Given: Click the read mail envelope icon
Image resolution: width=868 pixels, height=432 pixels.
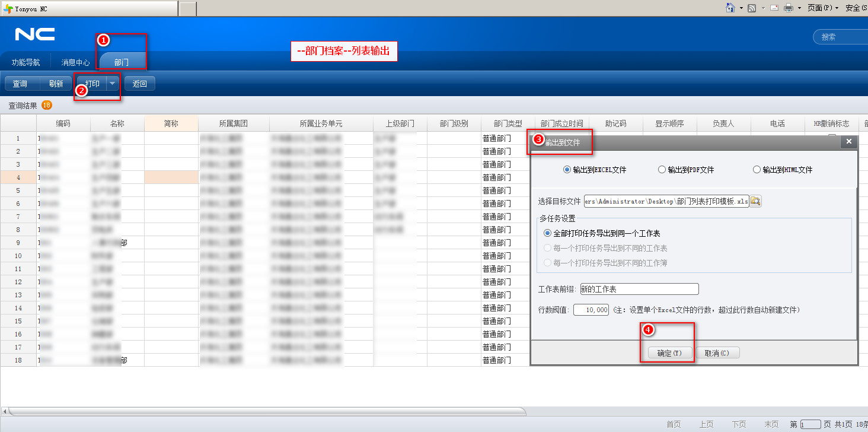Looking at the screenshot, I should coord(774,8).
